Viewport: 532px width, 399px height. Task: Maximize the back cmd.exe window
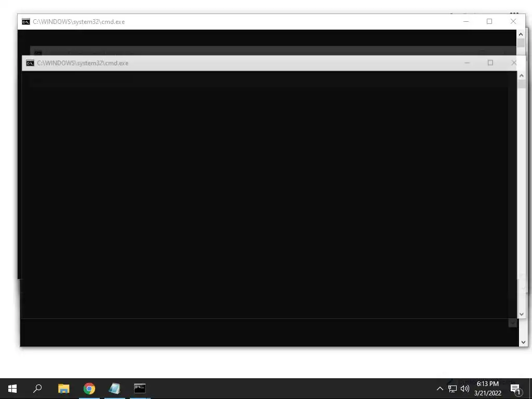[489, 21]
